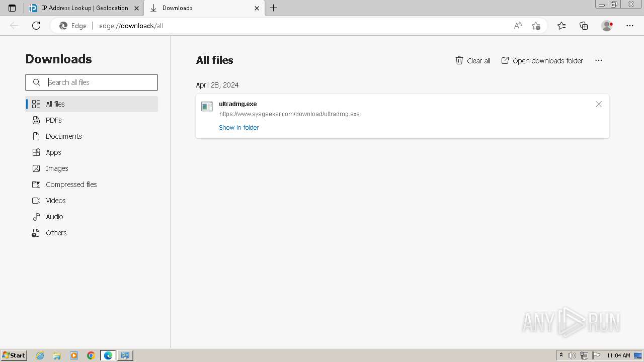
Task: Open the tab actions menu icon
Action: (12, 8)
